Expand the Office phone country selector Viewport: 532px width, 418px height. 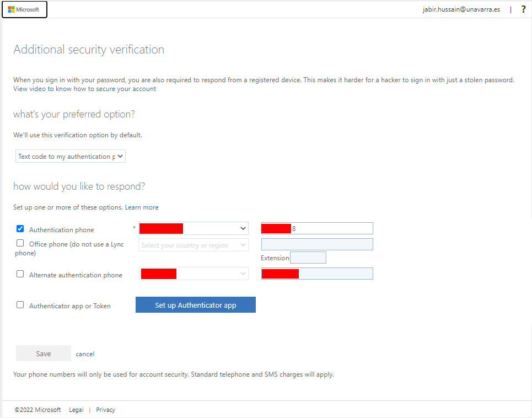[193, 245]
